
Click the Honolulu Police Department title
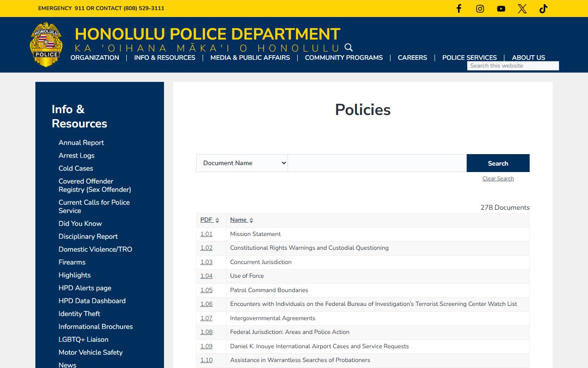[207, 34]
